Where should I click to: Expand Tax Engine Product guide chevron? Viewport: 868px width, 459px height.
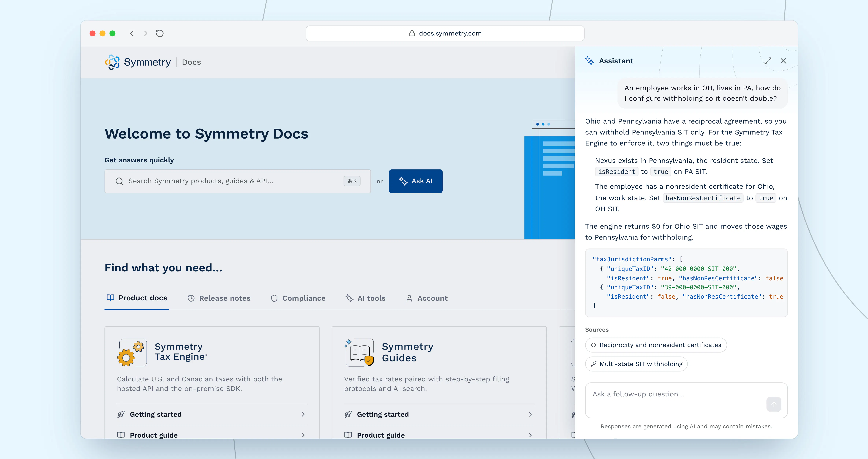[x=303, y=435]
